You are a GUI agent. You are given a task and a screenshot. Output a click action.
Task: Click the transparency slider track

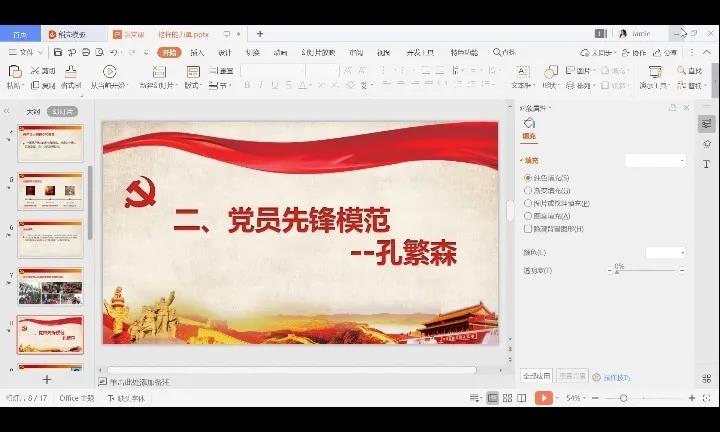[646, 271]
